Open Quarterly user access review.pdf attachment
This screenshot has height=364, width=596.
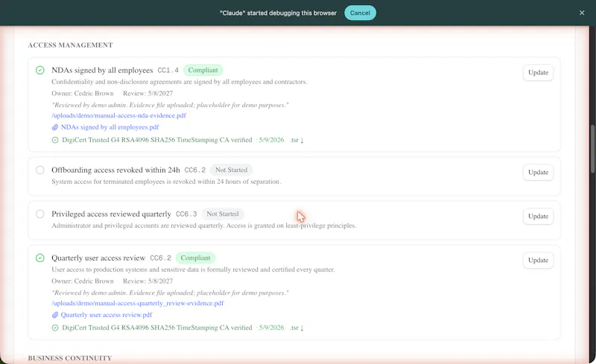pyautogui.click(x=107, y=315)
